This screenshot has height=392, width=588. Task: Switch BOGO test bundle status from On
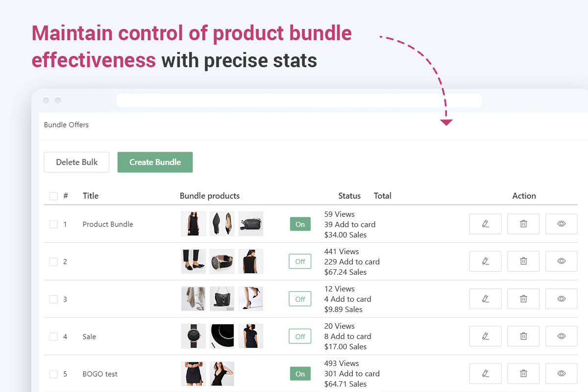click(x=300, y=374)
